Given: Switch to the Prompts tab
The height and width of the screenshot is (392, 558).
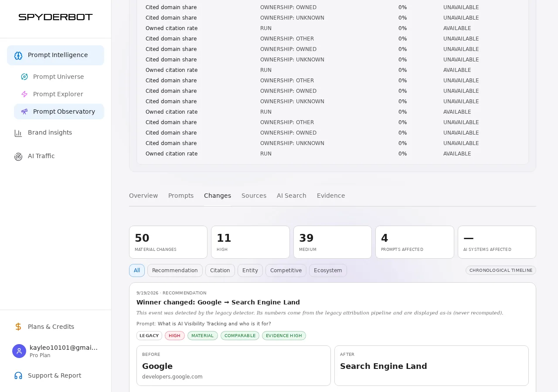Looking at the screenshot, I should click(181, 196).
